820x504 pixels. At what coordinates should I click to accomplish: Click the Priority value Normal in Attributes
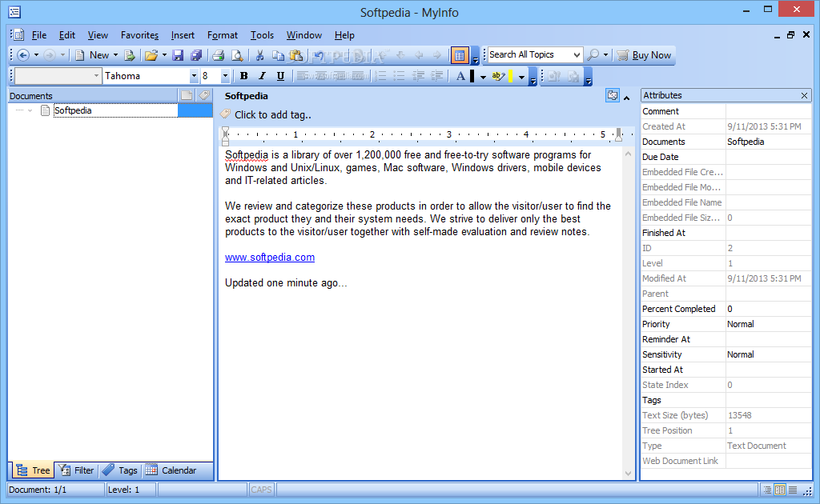pos(741,324)
